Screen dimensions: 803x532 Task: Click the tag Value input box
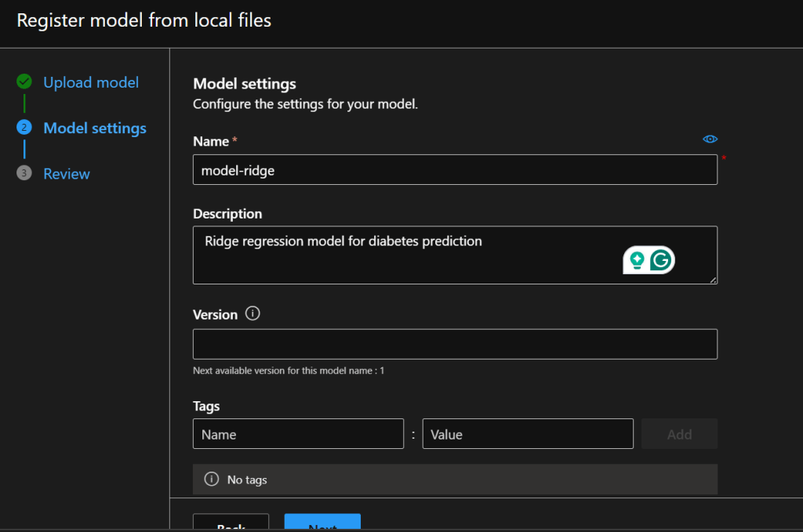pos(527,434)
